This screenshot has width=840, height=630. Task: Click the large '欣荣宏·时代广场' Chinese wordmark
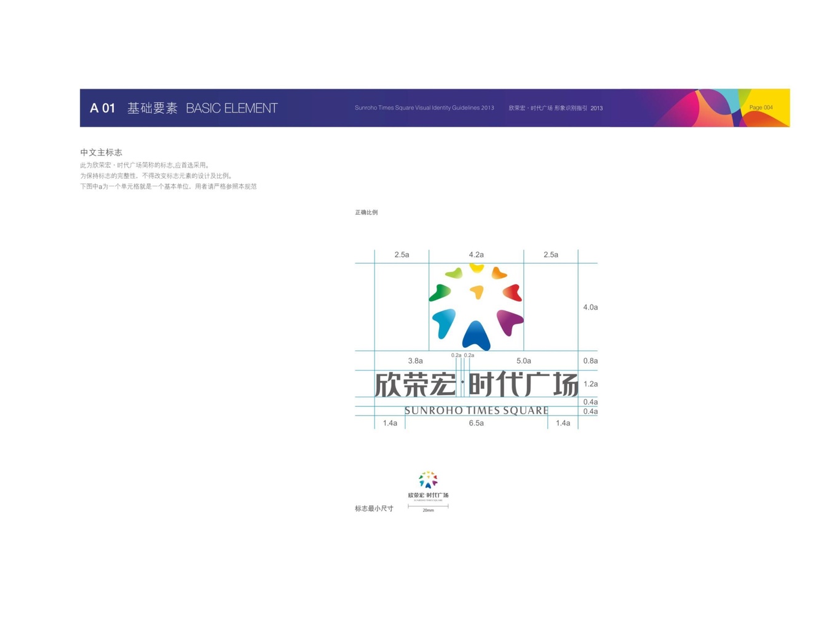point(477,384)
